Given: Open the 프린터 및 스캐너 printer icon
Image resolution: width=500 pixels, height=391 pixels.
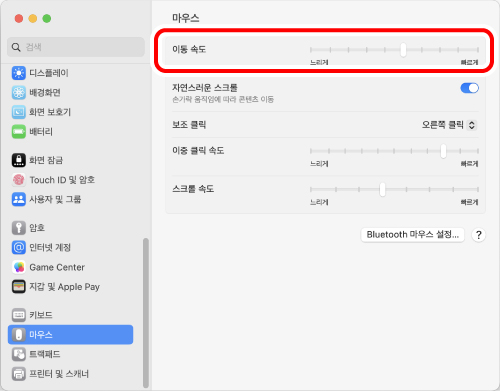Looking at the screenshot, I should point(19,374).
